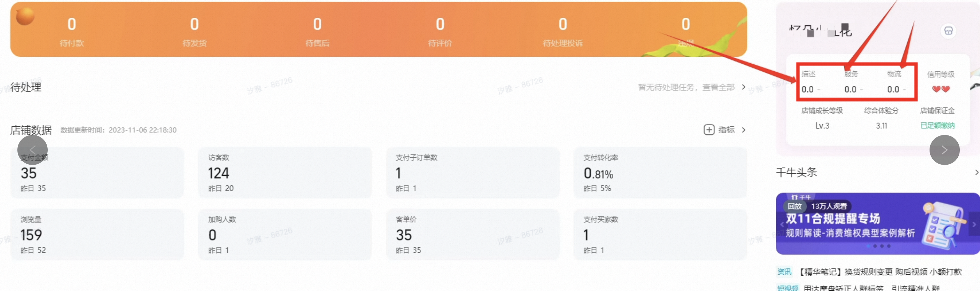Image resolution: width=980 pixels, height=291 pixels.
Task: Open the 双11合规提醒专场 banner
Action: (877, 224)
